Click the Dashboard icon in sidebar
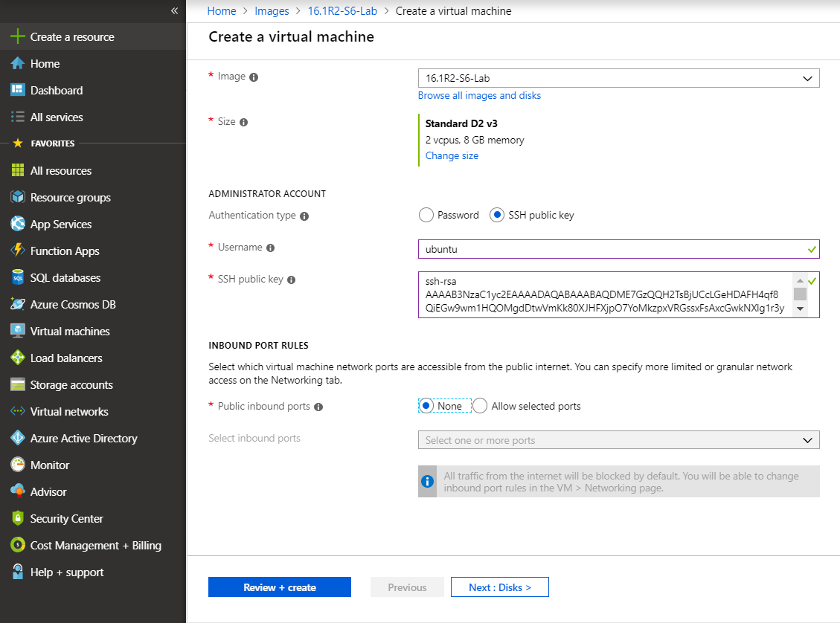The image size is (840, 623). 18,90
